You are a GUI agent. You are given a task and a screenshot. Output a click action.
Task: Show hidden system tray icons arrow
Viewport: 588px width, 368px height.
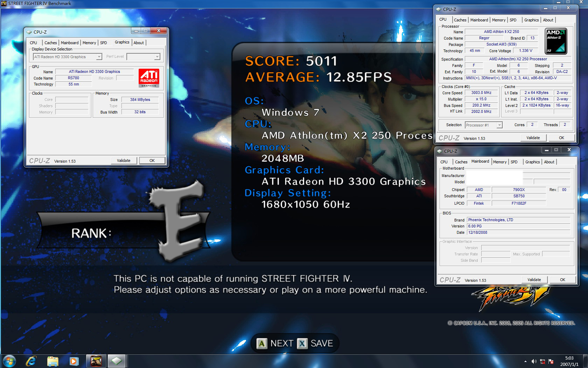click(525, 361)
